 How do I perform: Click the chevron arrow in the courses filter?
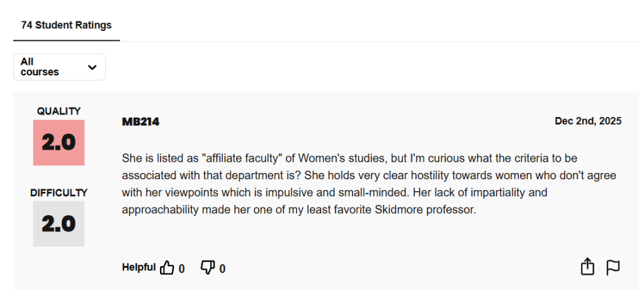tap(92, 67)
